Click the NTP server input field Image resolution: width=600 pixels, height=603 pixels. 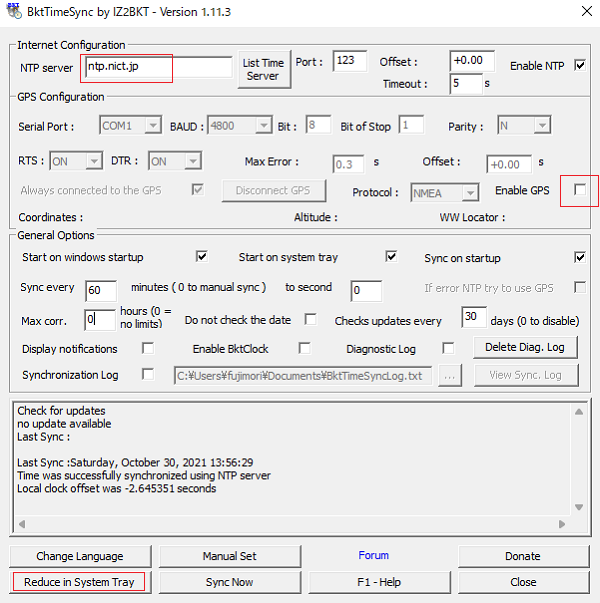tap(158, 68)
